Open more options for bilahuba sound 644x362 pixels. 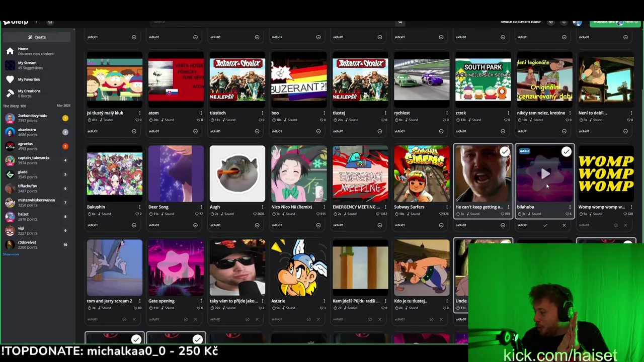coord(570,207)
